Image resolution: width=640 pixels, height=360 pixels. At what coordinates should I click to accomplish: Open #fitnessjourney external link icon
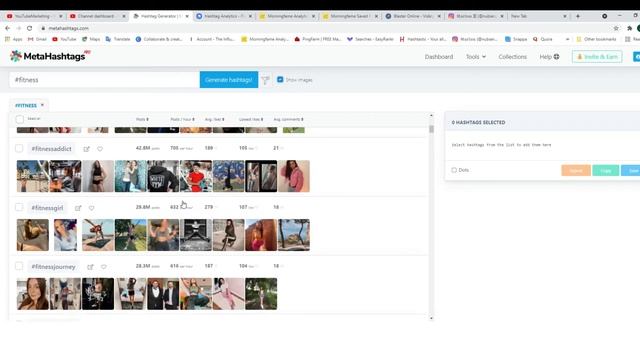pos(90,267)
